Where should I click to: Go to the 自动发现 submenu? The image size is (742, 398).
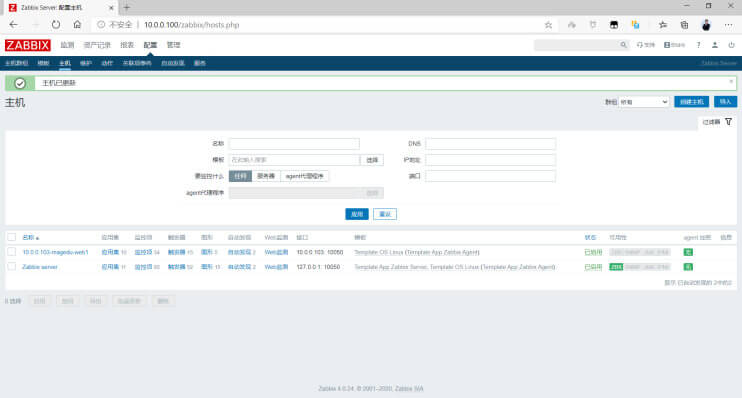pyautogui.click(x=173, y=63)
